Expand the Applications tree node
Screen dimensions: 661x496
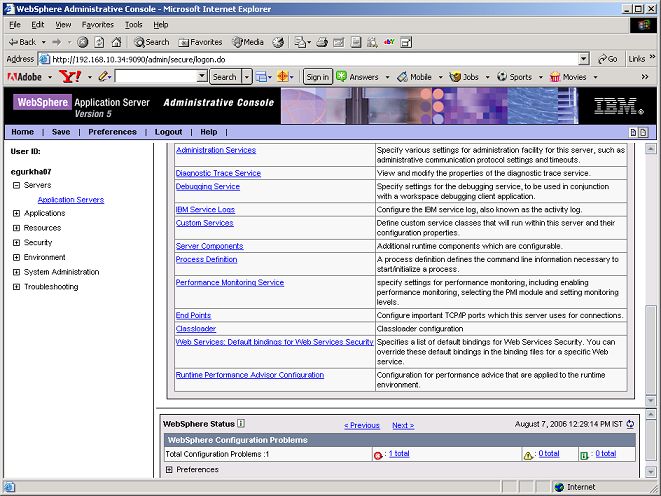click(16, 213)
